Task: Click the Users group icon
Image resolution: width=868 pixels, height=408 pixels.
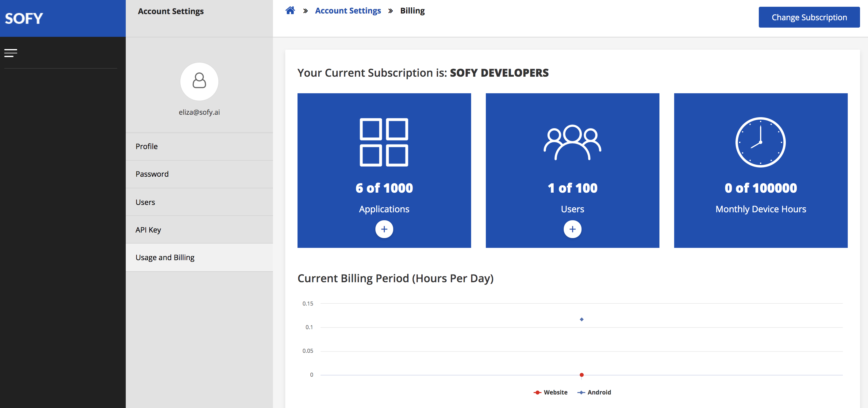Action: point(572,142)
